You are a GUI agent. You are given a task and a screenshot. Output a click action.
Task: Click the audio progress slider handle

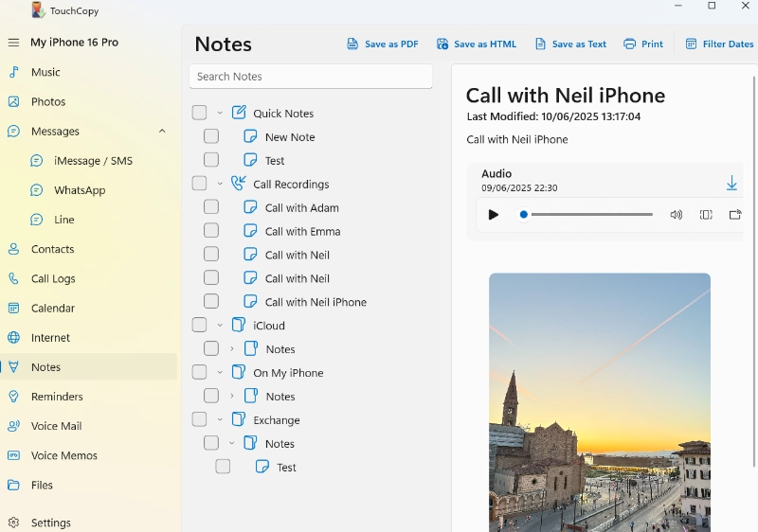point(524,214)
